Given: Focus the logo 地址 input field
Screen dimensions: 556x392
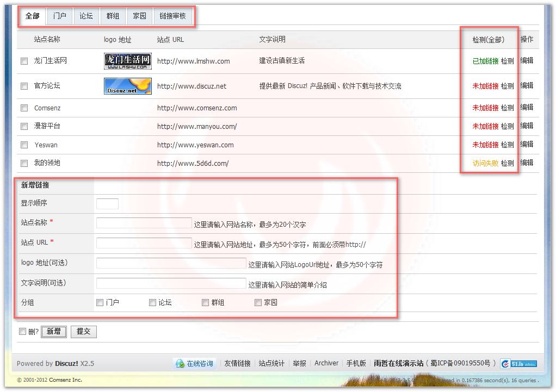Looking at the screenshot, I should [x=171, y=263].
